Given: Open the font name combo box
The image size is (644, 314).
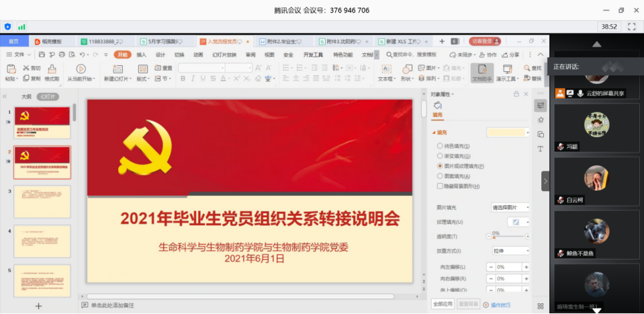Looking at the screenshot, I should 201,68.
